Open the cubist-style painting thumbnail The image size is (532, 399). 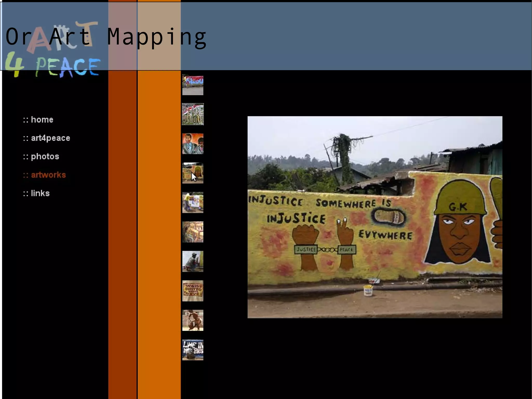click(x=193, y=232)
